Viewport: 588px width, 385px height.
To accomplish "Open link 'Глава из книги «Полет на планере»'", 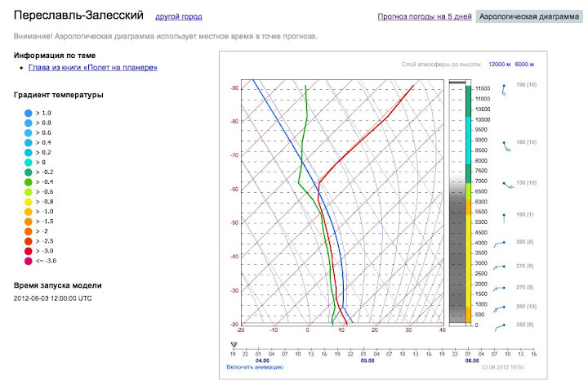I will 92,68.
